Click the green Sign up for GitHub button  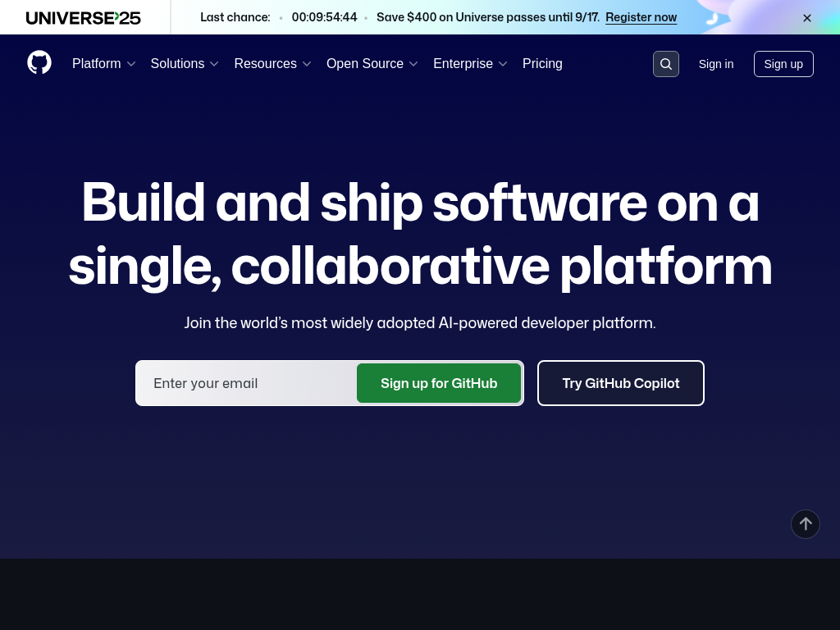pos(439,383)
